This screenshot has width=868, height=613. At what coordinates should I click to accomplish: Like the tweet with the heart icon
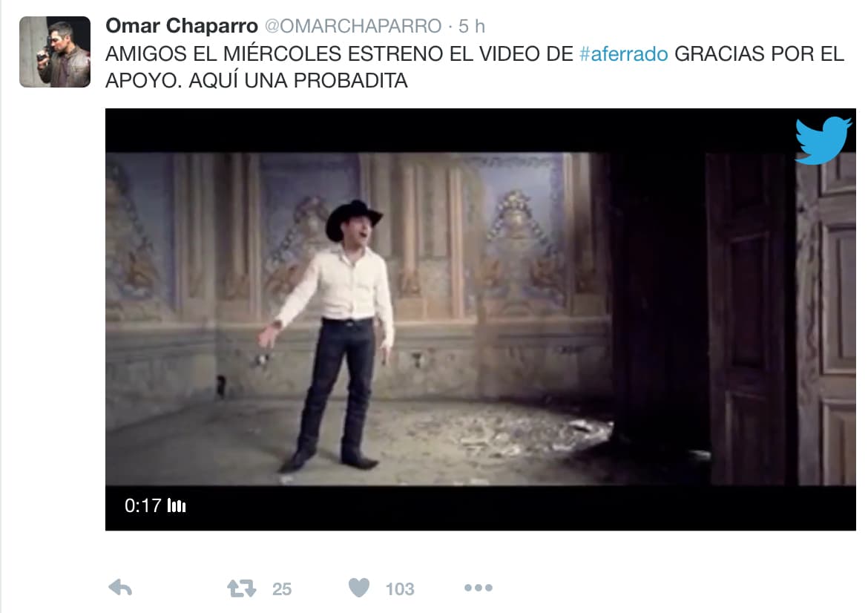tap(359, 588)
